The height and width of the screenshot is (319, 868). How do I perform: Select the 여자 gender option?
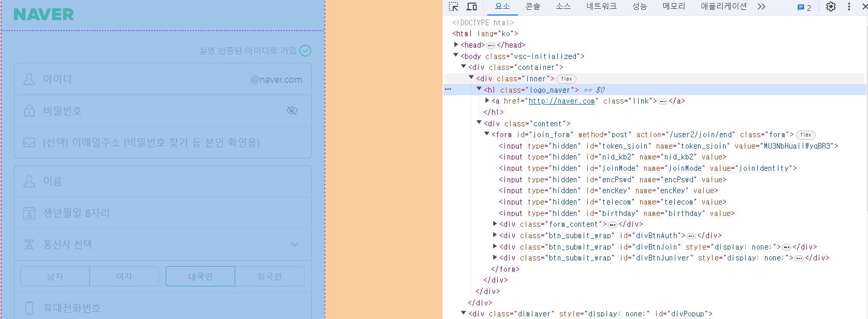pyautogui.click(x=124, y=277)
